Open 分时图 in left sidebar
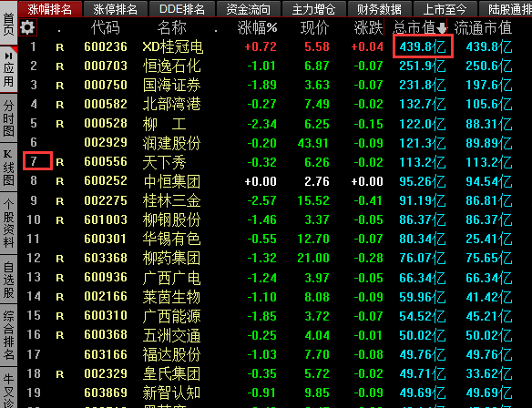 [x=8, y=118]
